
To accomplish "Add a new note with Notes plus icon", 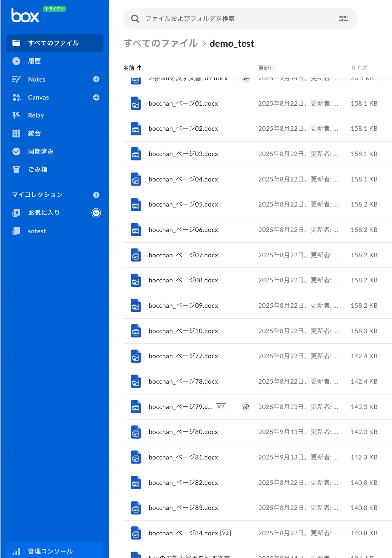I will click(96, 79).
